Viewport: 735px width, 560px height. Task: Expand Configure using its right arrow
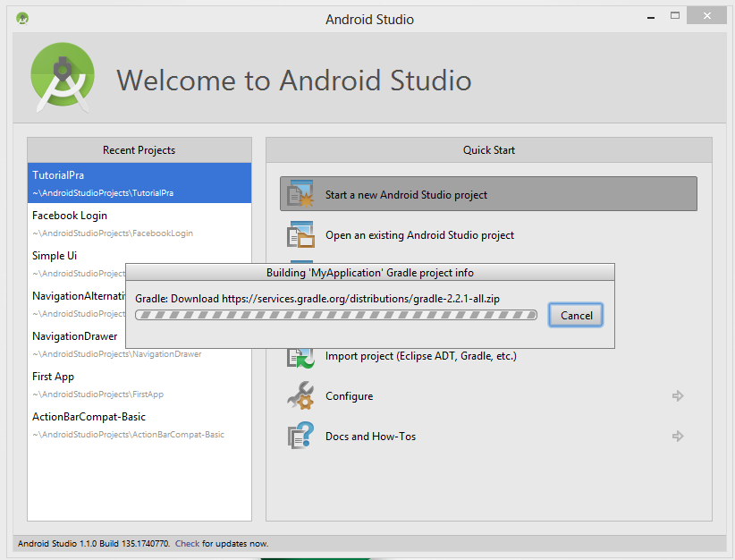678,395
